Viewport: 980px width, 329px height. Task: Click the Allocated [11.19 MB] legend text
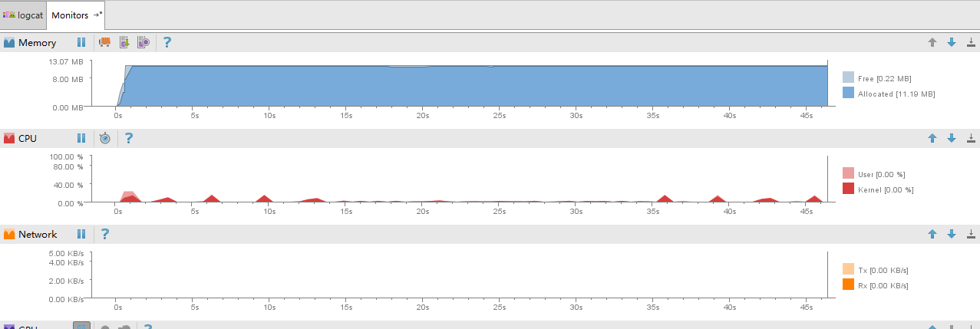click(x=896, y=94)
